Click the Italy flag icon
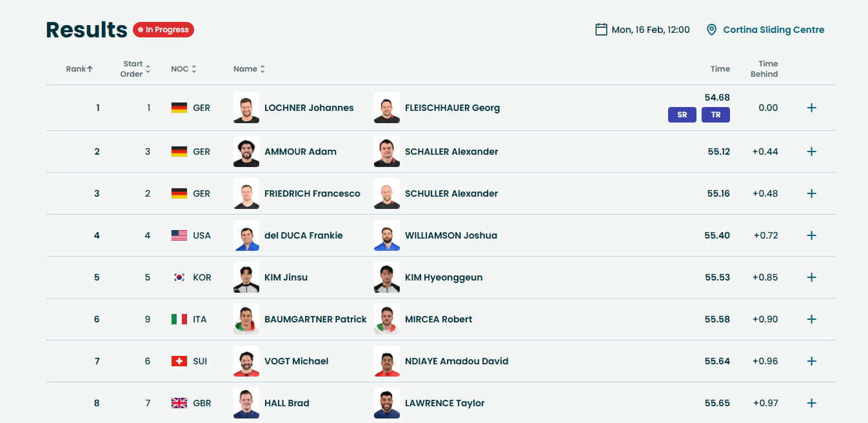Image resolution: width=868 pixels, height=423 pixels. (x=179, y=319)
